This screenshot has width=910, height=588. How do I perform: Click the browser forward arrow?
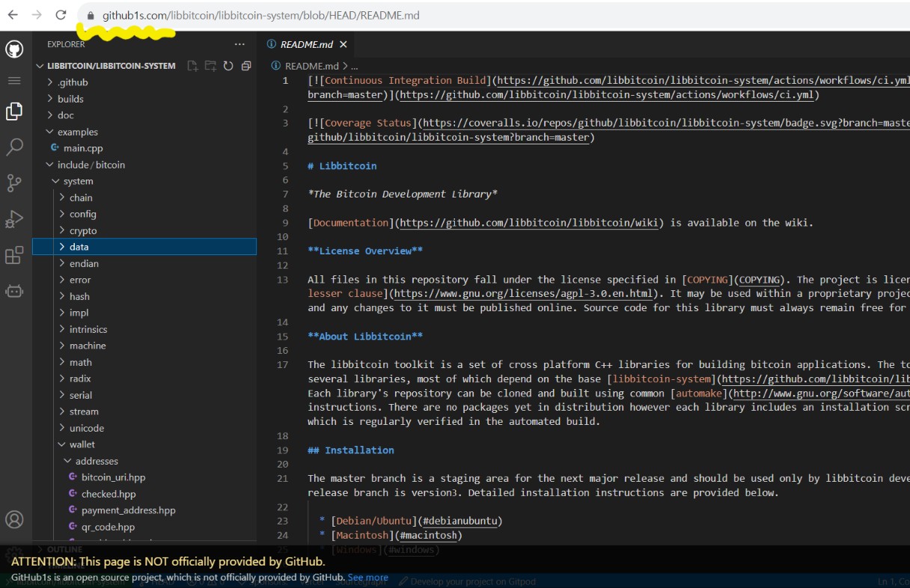37,15
